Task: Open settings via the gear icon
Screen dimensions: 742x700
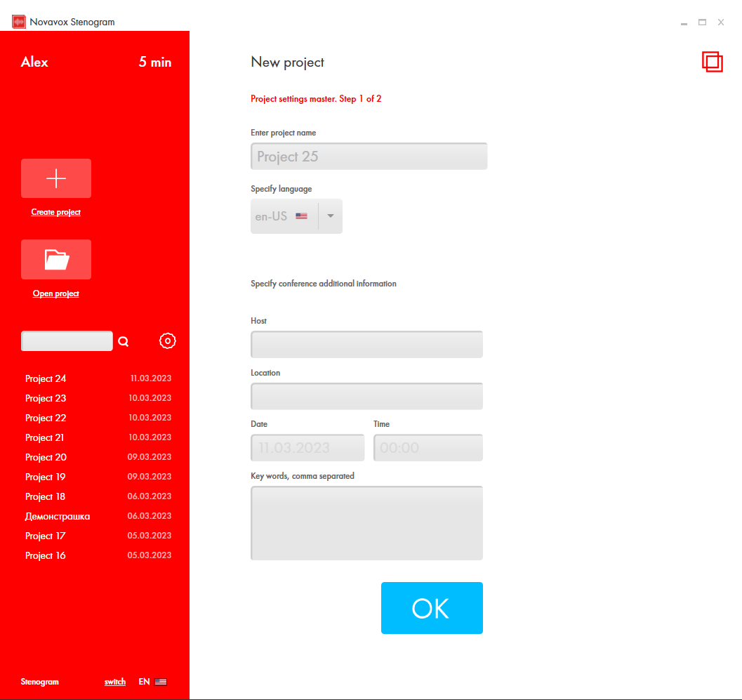Action: pyautogui.click(x=168, y=341)
